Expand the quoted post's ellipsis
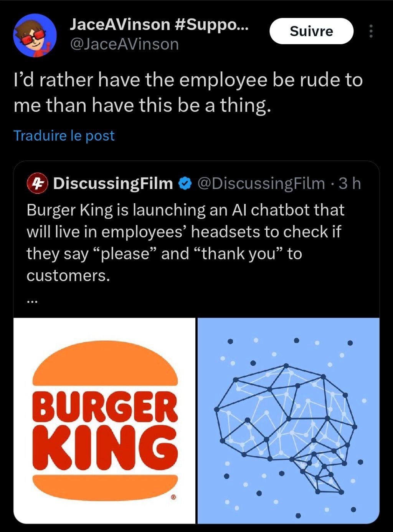Viewport: 393px width, 532px height. [x=32, y=302]
